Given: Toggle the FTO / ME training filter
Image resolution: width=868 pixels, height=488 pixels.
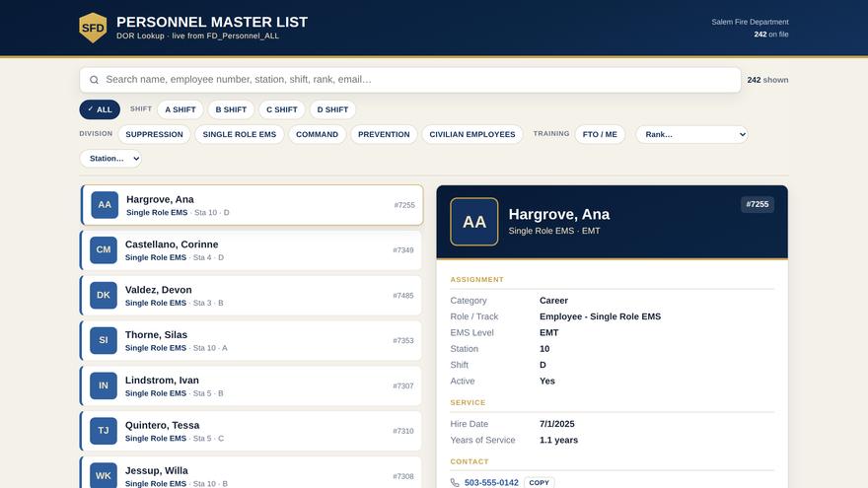Looking at the screenshot, I should [x=600, y=134].
